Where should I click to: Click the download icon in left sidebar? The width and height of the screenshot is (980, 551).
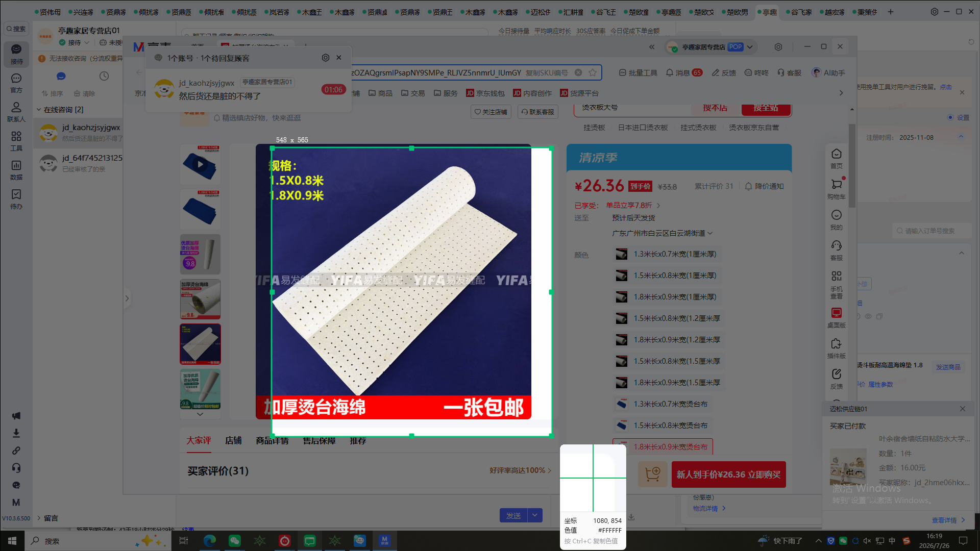(x=16, y=433)
